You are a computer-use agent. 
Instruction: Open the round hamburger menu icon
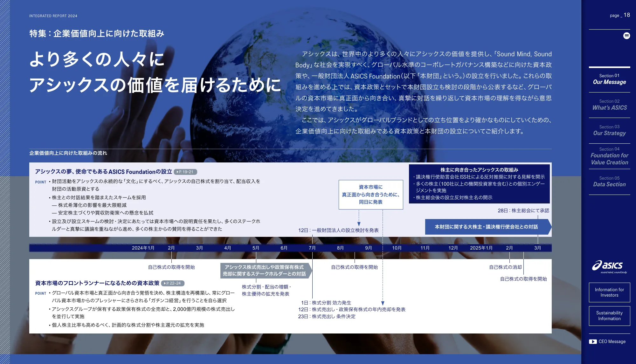(x=626, y=36)
